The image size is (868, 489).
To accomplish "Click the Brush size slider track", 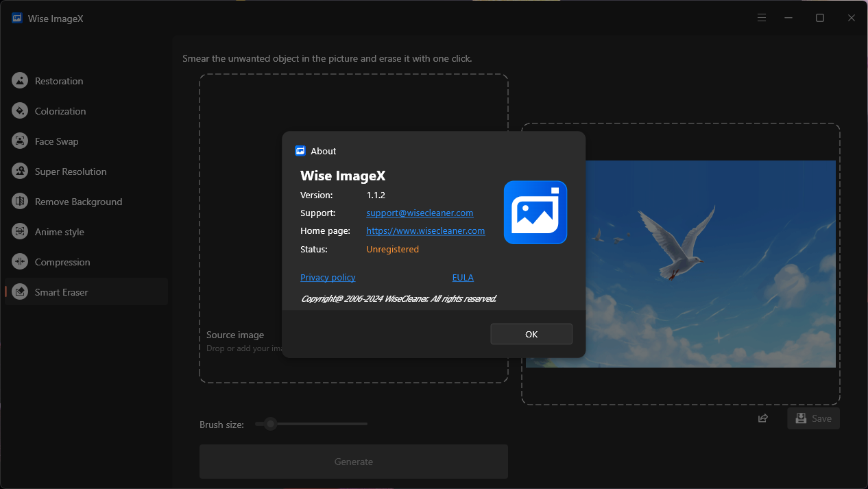I will [311, 424].
